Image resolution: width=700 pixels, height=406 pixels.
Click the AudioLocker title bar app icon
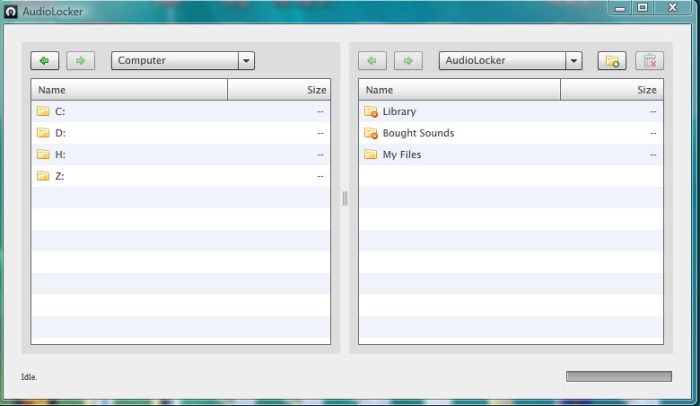click(x=11, y=12)
